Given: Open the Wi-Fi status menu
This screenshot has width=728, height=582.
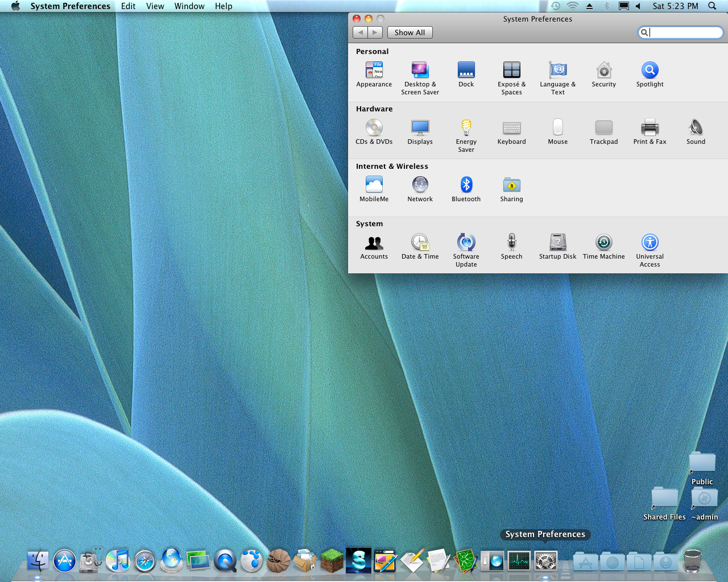Looking at the screenshot, I should tap(573, 6).
